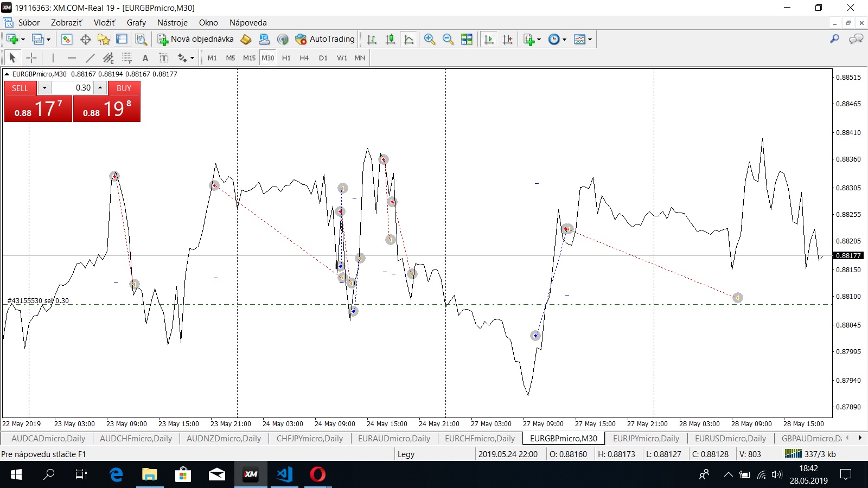Toggle the AutoTrading button
This screenshot has height=488, width=868.
pyautogui.click(x=324, y=39)
